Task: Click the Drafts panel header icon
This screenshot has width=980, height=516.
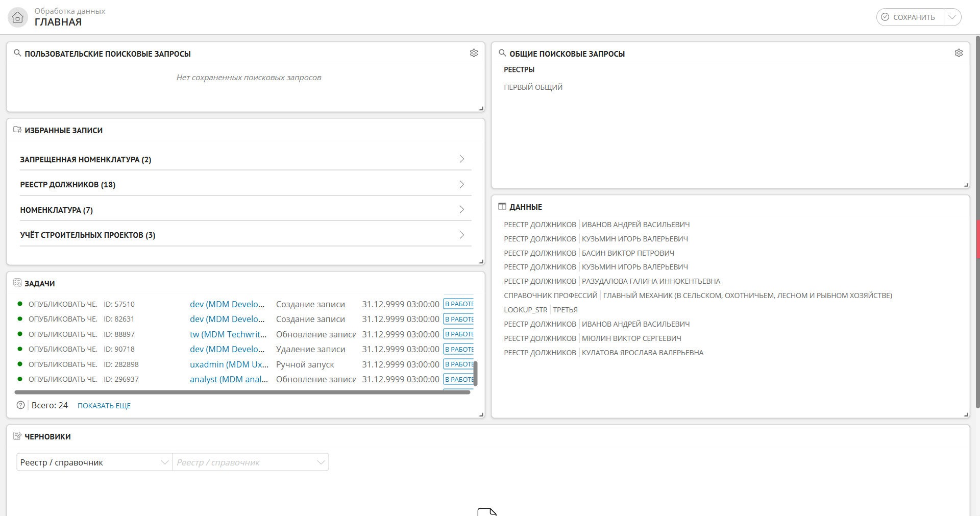Action: [x=17, y=436]
